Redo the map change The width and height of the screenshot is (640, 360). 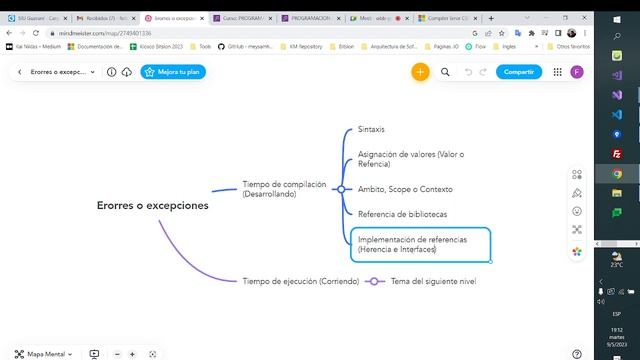click(x=483, y=72)
